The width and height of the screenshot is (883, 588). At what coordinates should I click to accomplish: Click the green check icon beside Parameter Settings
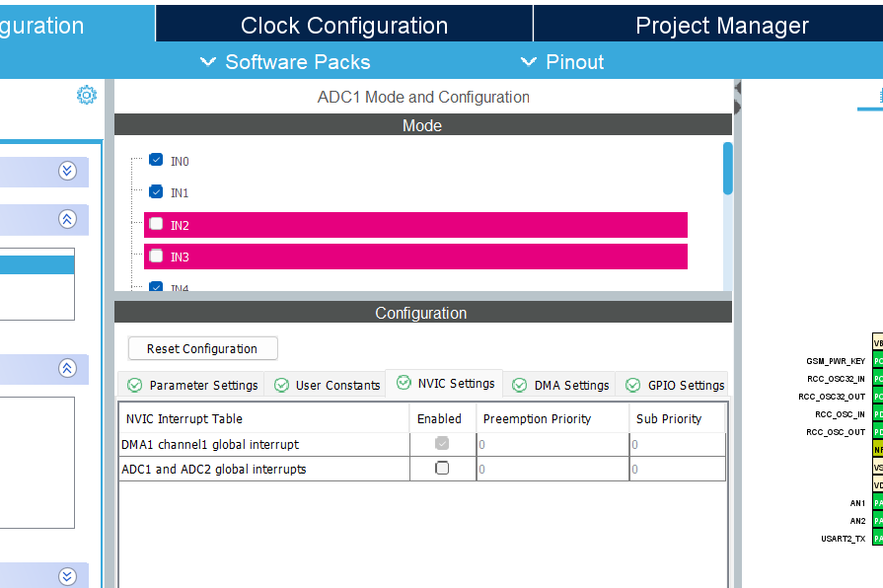(134, 385)
